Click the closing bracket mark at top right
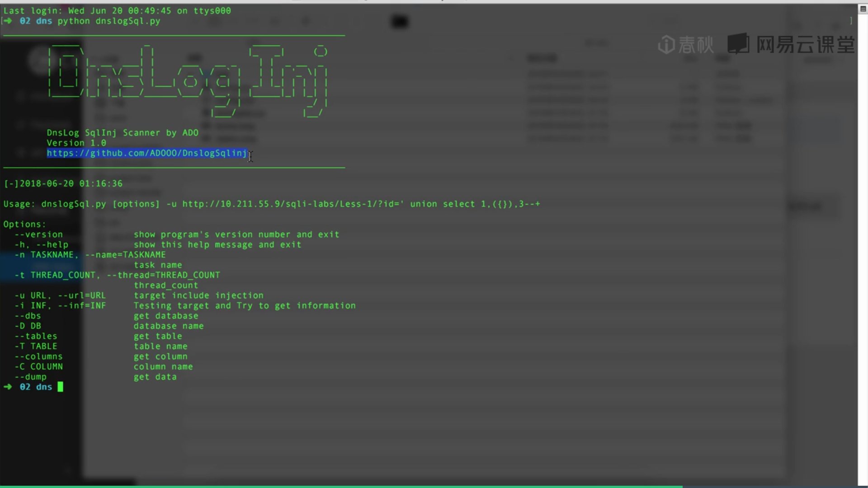This screenshot has width=868, height=488. pos(851,21)
